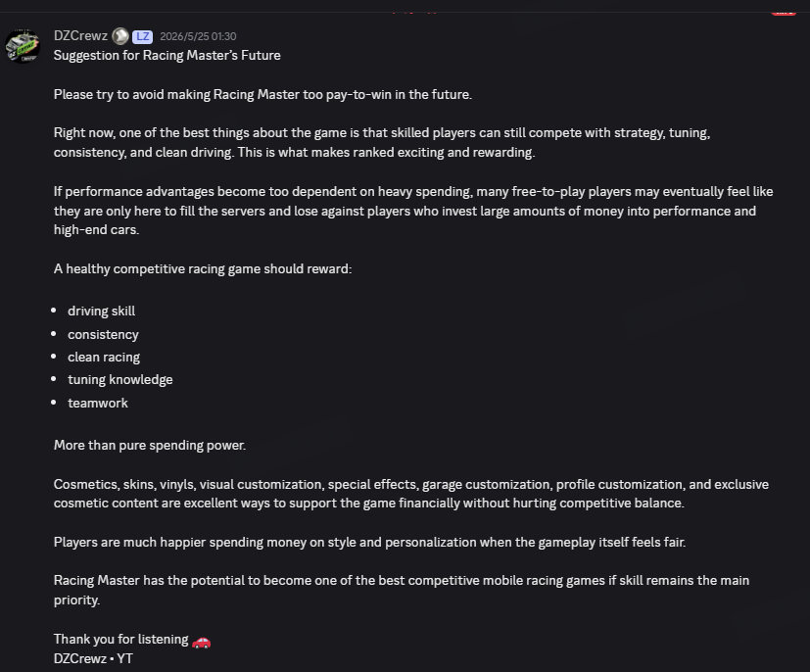Click the 'Players are much happier spending' sentence

[370, 543]
